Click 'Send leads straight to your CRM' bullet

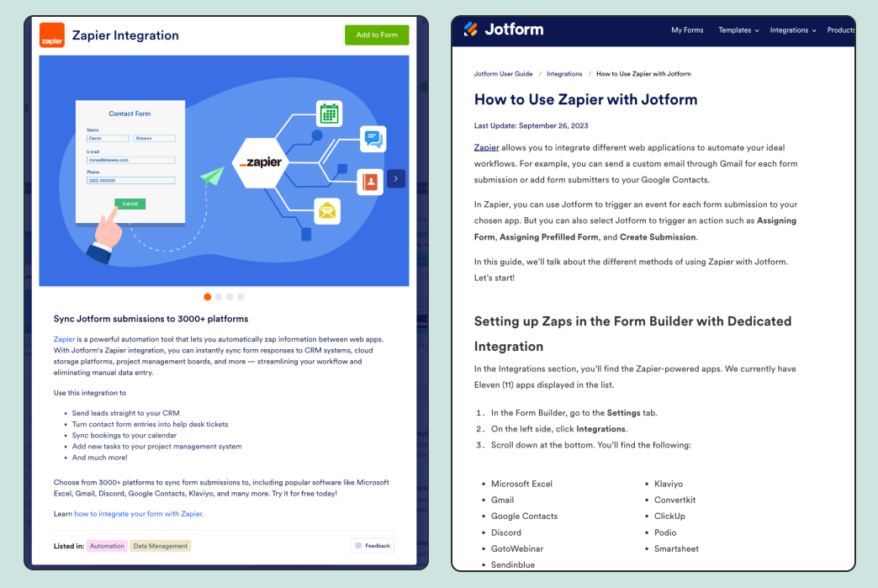click(x=125, y=413)
